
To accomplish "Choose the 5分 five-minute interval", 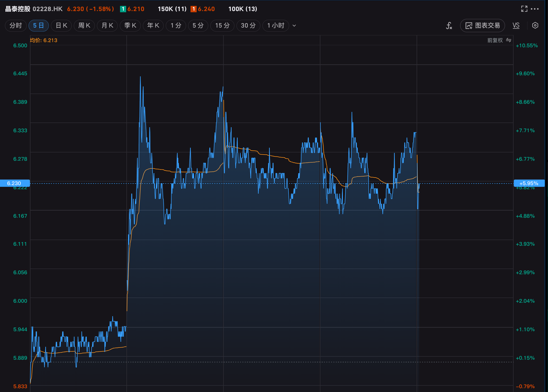I will tap(198, 26).
